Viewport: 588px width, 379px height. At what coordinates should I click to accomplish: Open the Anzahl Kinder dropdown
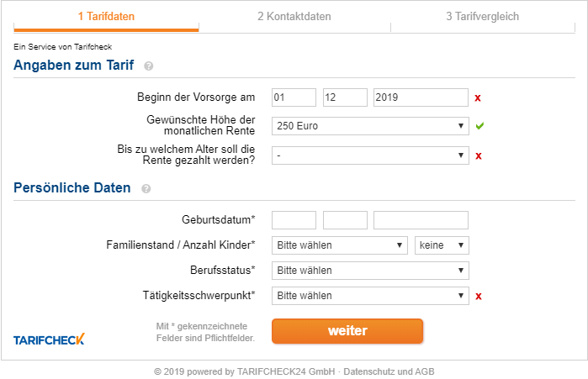442,245
